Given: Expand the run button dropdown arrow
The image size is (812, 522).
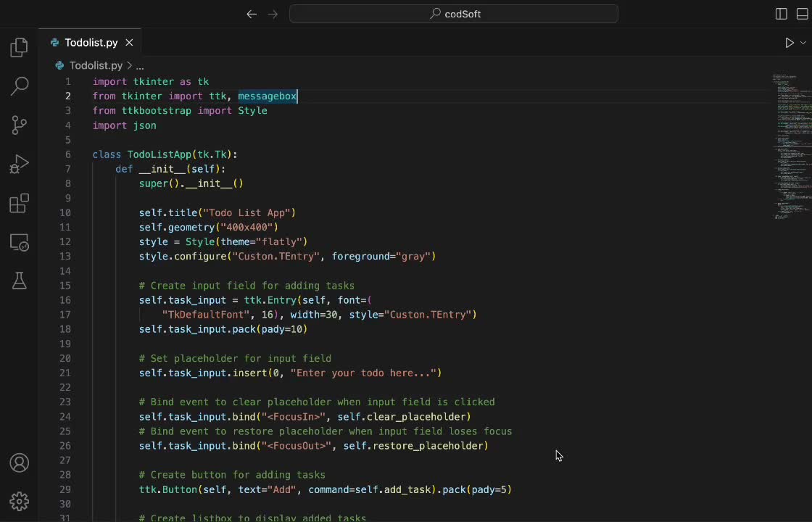Looking at the screenshot, I should click(803, 43).
